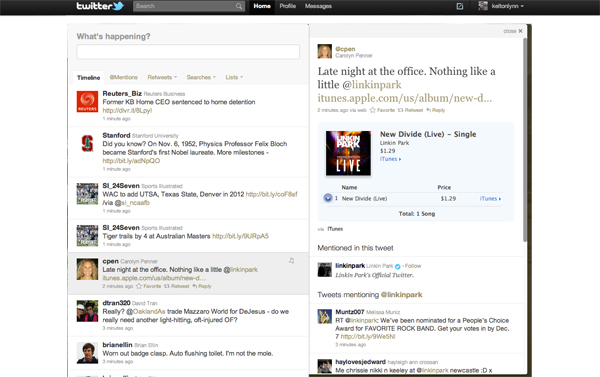This screenshot has width=600, height=377.
Task: Click @linkinpark mention in large tweet text
Action: click(x=372, y=85)
